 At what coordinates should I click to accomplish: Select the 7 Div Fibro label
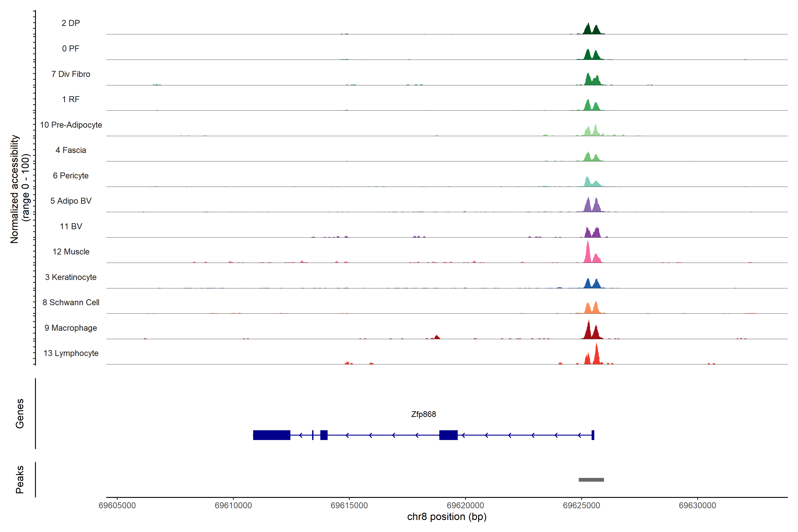click(70, 74)
